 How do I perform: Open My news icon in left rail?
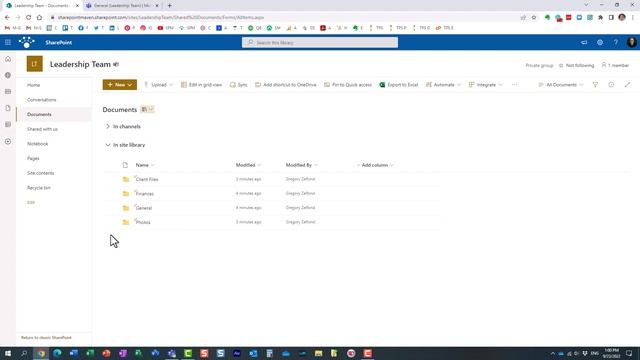pyautogui.click(x=8, y=92)
